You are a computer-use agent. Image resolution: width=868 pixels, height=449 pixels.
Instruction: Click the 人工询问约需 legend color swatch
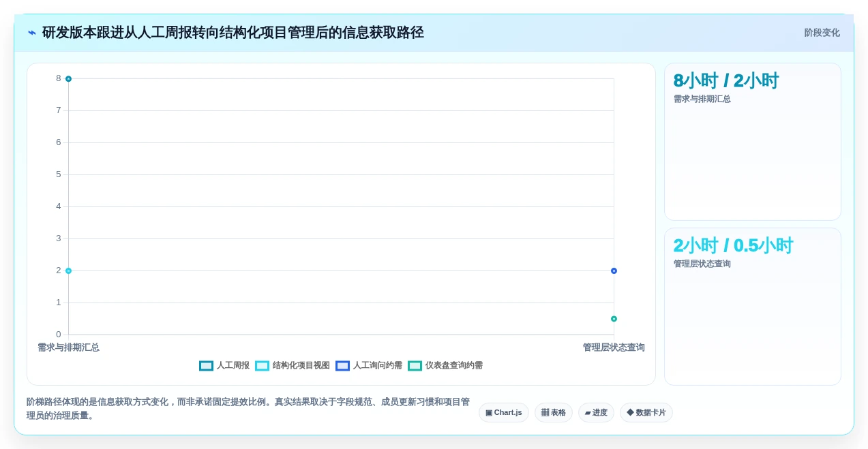343,366
